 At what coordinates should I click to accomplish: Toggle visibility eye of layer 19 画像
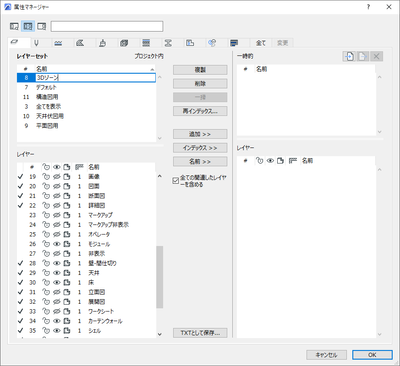pyautogui.click(x=57, y=177)
